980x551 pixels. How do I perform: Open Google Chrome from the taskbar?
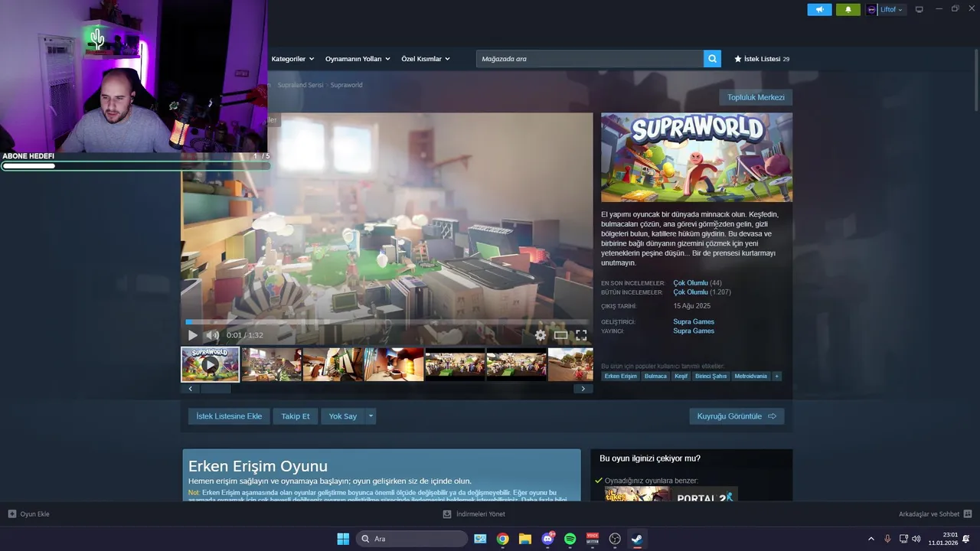tap(502, 539)
